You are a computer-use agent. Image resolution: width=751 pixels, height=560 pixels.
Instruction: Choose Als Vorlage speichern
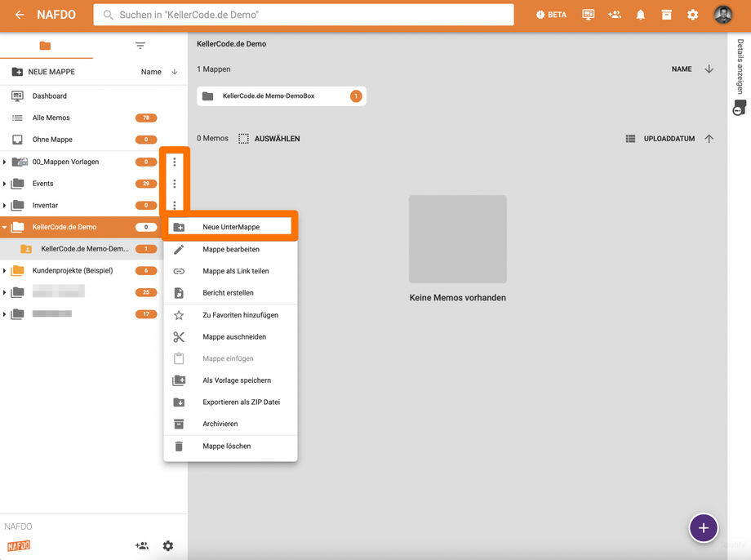pos(230,380)
